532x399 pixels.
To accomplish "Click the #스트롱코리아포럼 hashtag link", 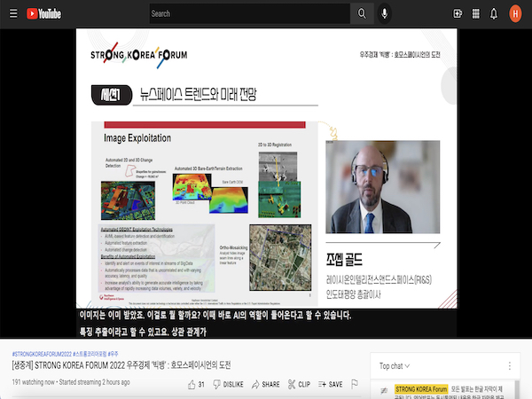I will [90, 354].
